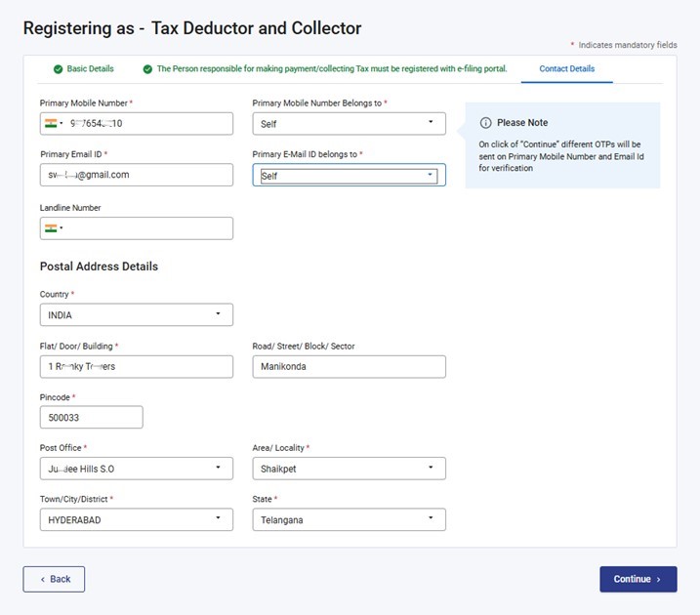Expand the State dropdown showing Telangana
700x615 pixels.
coord(349,520)
